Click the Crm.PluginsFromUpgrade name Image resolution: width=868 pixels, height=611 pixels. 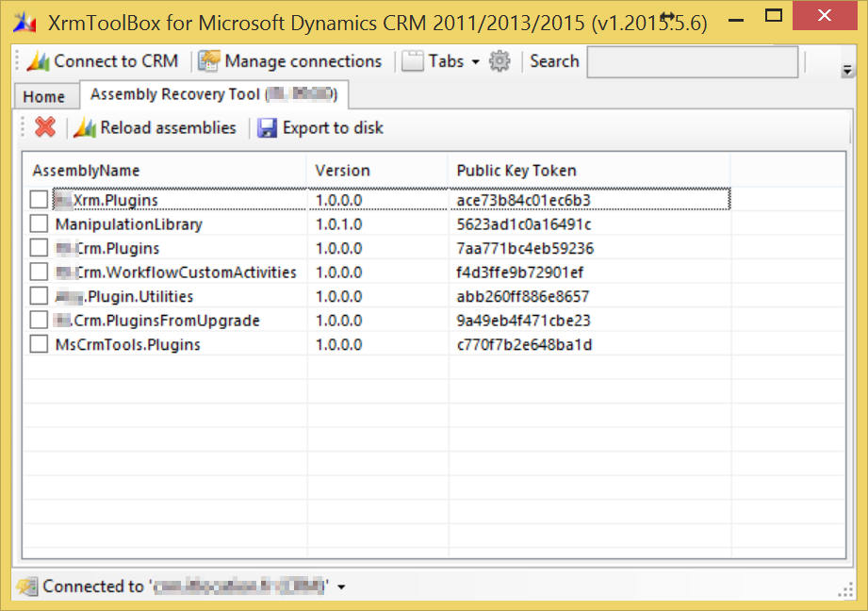pos(157,321)
